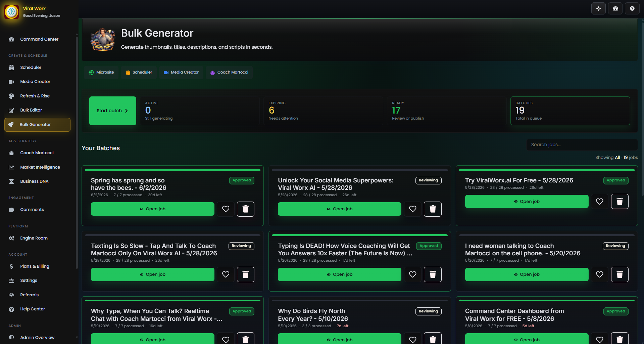
Task: Click the Active still generating stat card
Action: [200, 111]
